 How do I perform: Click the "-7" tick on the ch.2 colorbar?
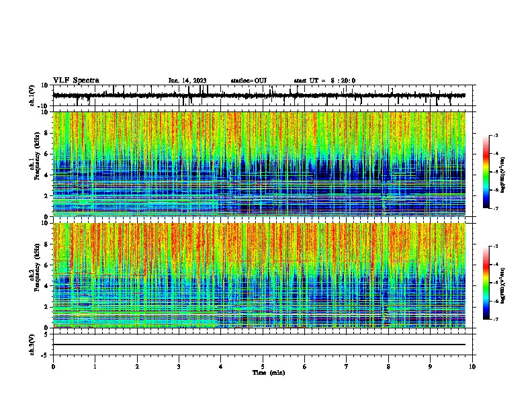(495, 319)
